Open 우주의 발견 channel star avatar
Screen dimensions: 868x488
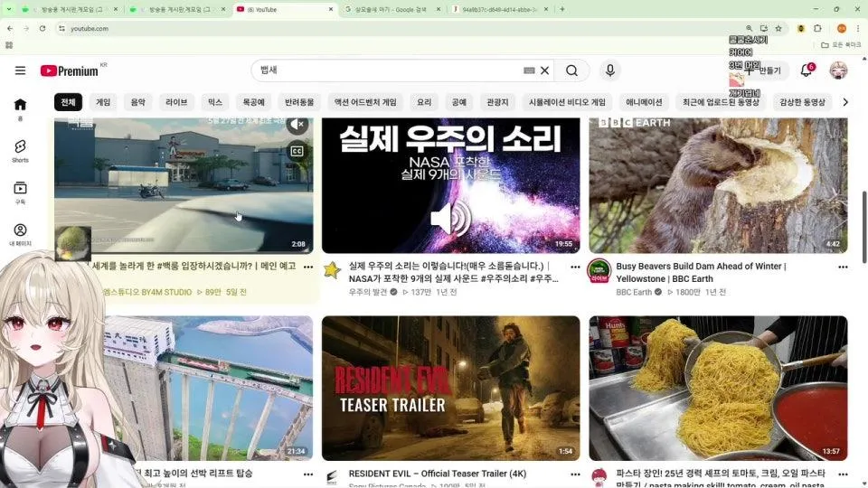coord(332,270)
